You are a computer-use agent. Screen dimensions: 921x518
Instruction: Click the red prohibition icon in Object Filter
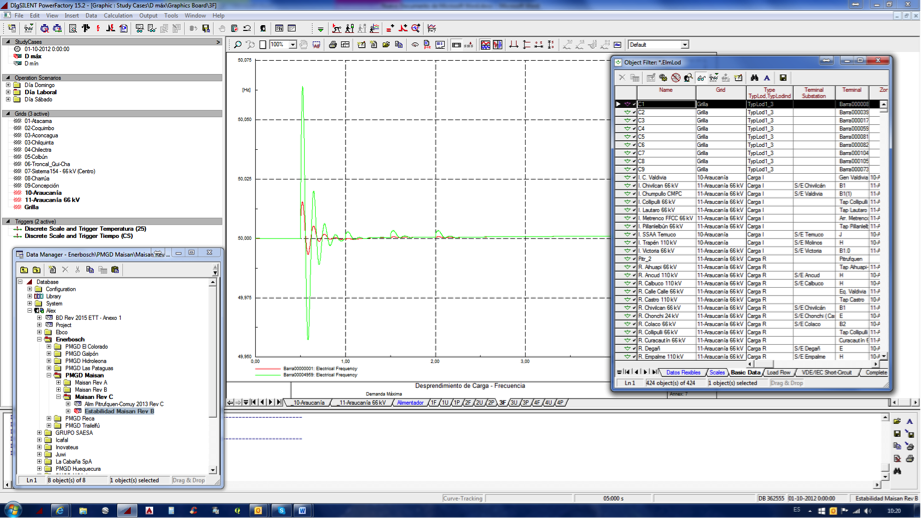click(675, 78)
